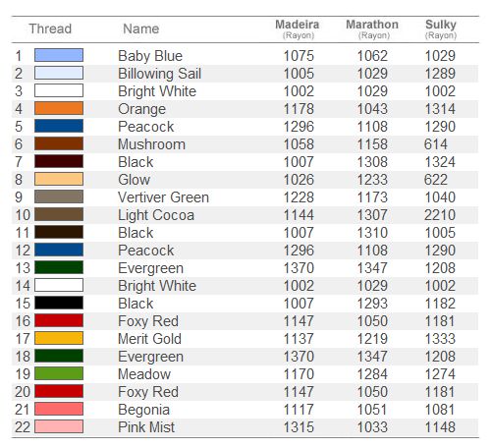Click the Sulky column header
This screenshot has height=448, width=491.
click(x=441, y=28)
